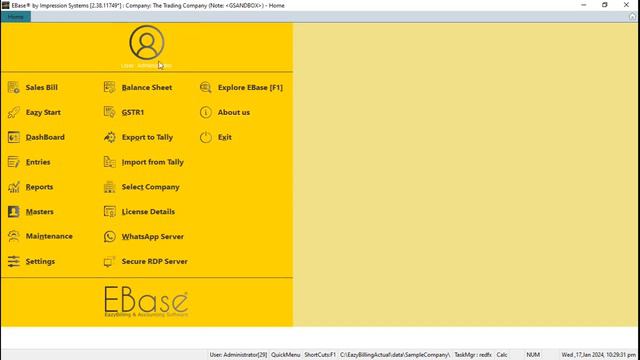Screen dimensions: 640x360
Task: Click the Export to Tally gear icon
Action: [x=109, y=137]
